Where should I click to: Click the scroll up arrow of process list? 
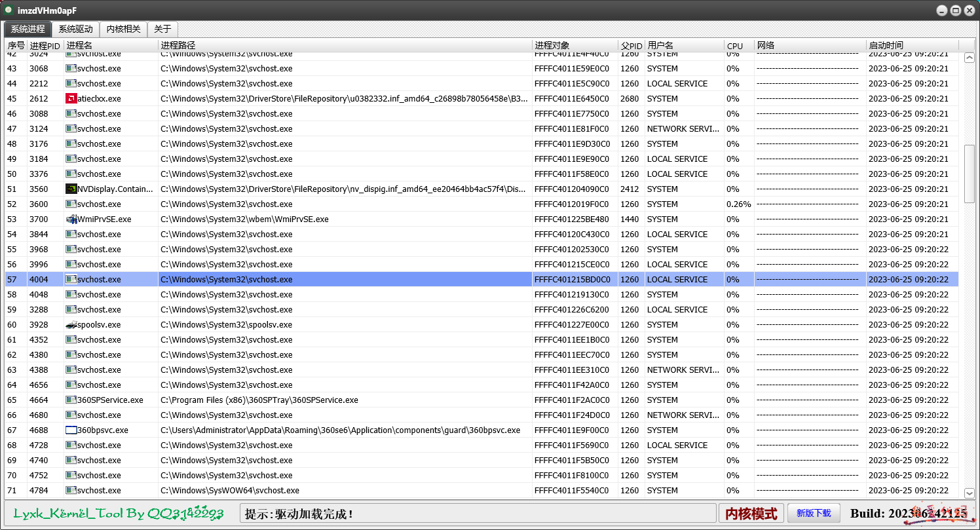(970, 58)
